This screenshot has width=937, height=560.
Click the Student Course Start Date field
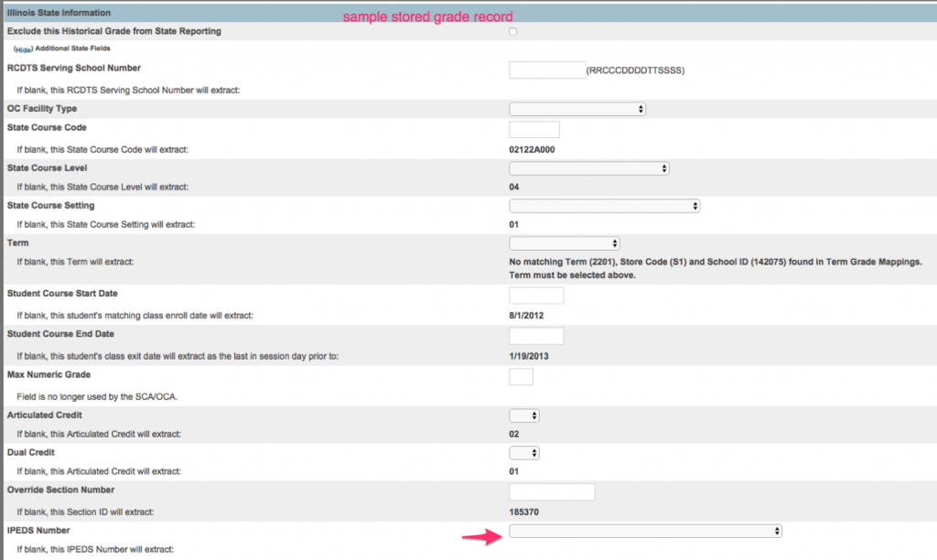click(536, 296)
